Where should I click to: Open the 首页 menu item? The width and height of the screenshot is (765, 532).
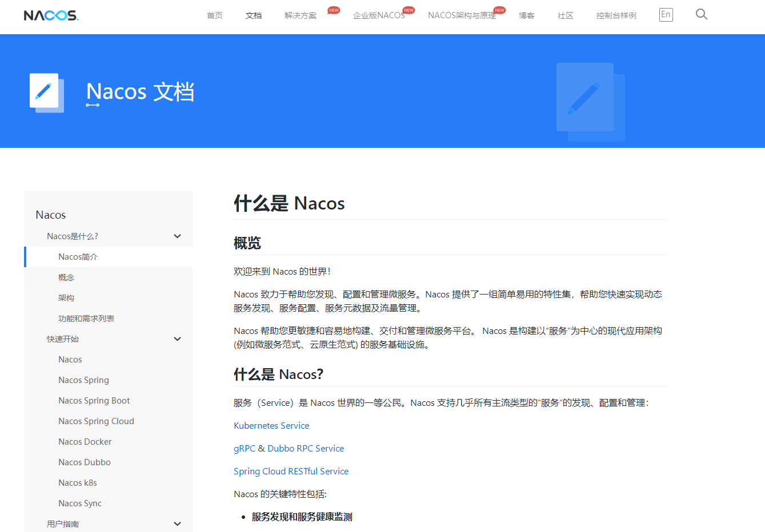coord(215,15)
